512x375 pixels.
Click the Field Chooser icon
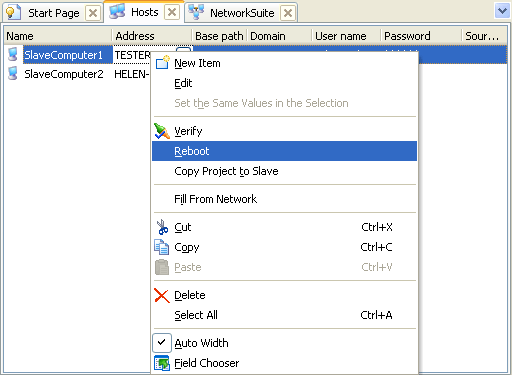[162, 363]
